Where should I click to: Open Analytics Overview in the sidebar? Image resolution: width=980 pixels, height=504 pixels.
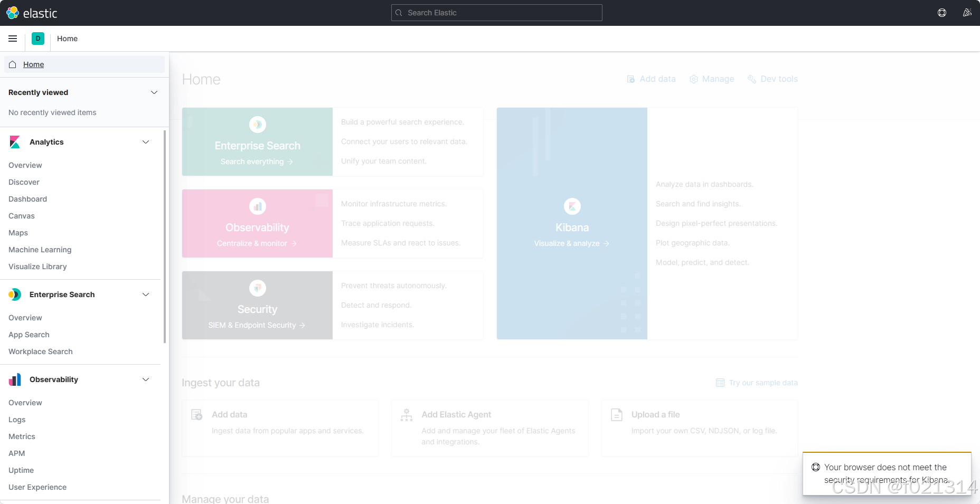click(x=25, y=165)
